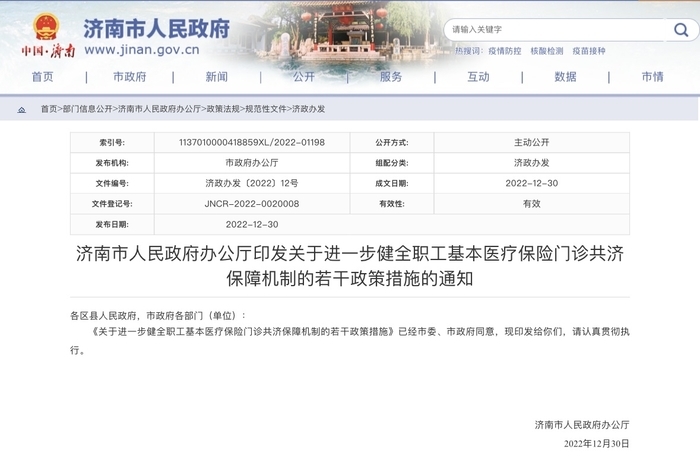Image resolution: width=700 pixels, height=456 pixels.
Task: Open the 首页 navigation menu item
Action: pyautogui.click(x=43, y=77)
